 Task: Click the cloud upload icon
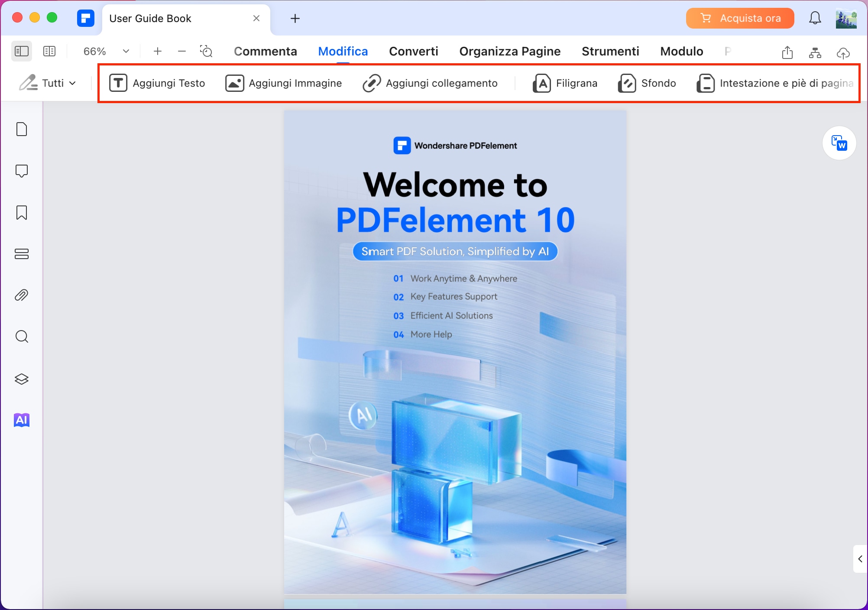(x=843, y=53)
